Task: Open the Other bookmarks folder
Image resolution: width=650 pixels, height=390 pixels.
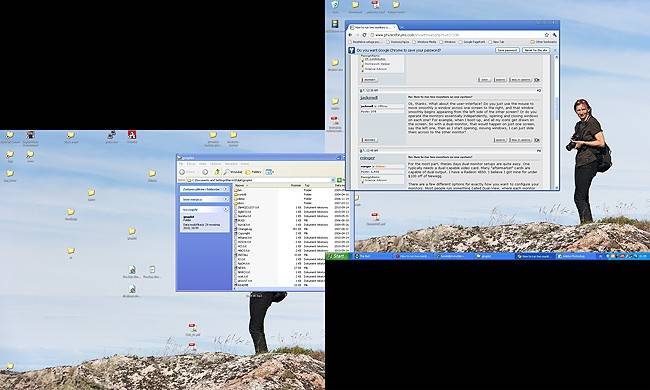Action: (543, 42)
